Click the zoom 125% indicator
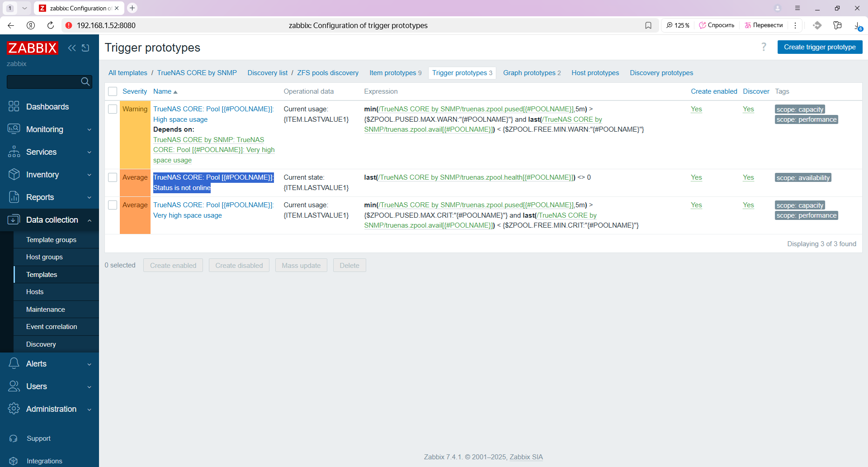This screenshot has width=868, height=467. (678, 25)
